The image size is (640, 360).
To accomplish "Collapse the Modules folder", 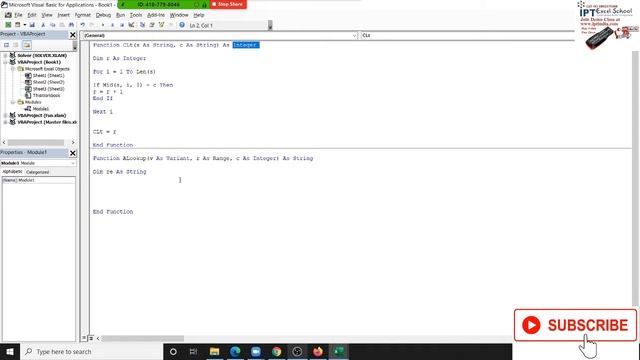I will click(x=13, y=102).
